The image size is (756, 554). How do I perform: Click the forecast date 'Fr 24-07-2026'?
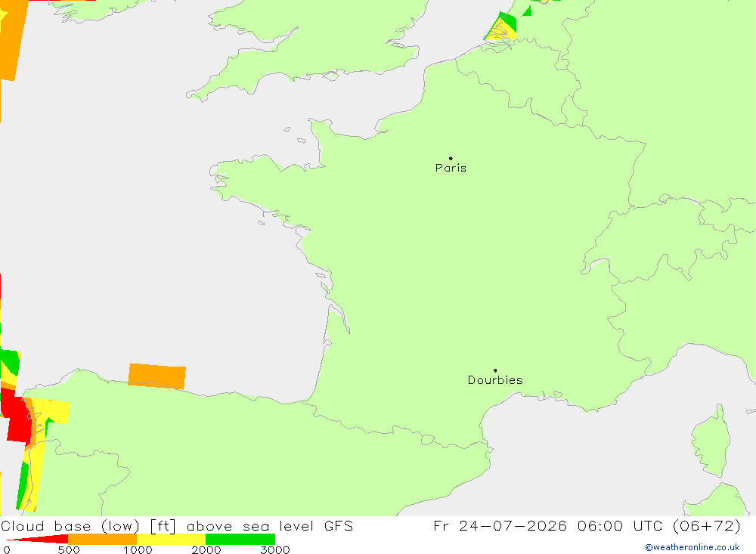(500, 525)
